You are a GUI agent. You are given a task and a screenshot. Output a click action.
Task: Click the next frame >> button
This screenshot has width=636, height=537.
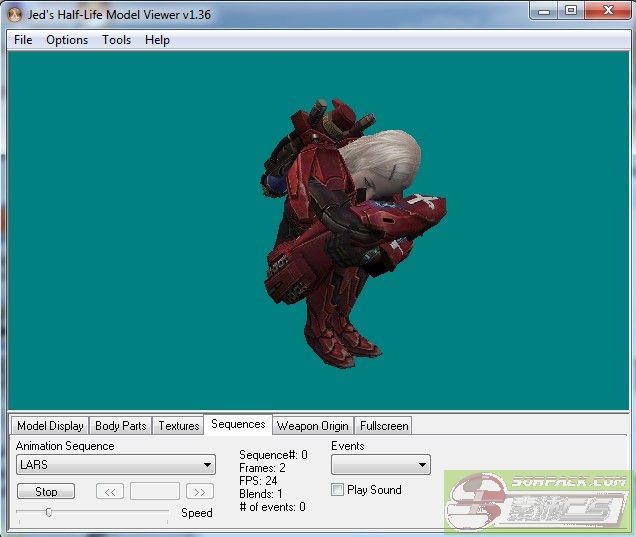click(200, 492)
